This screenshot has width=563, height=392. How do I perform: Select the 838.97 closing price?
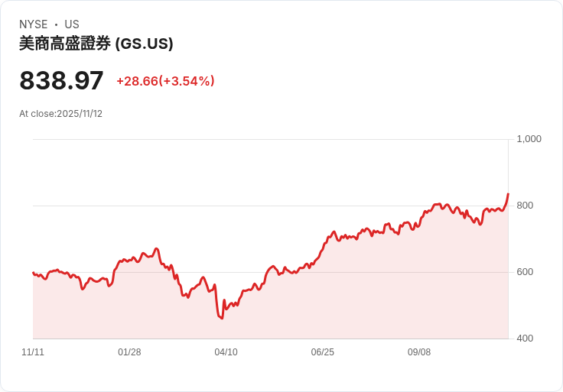[61, 81]
